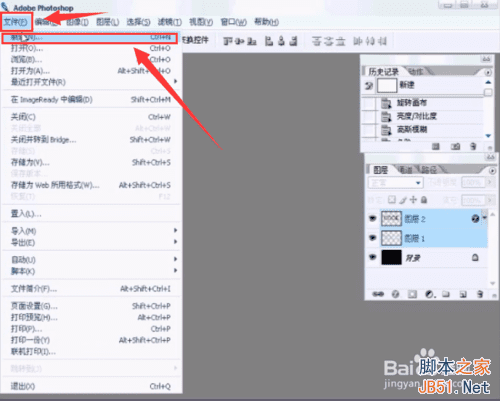Click the delete layer trash icon
Image resolution: width=500 pixels, height=401 pixels.
click(480, 294)
